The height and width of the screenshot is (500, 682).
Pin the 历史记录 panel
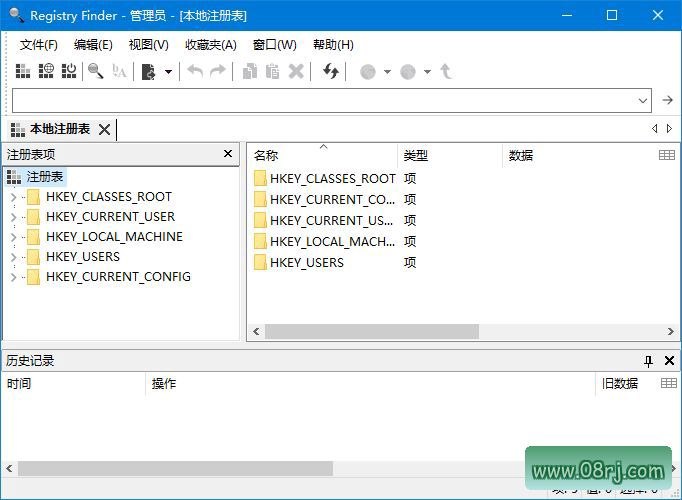(x=648, y=361)
